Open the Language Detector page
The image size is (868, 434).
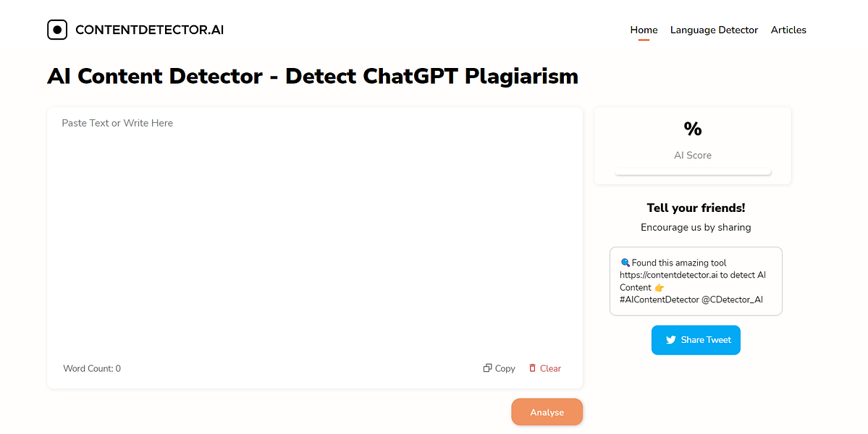pyautogui.click(x=714, y=30)
